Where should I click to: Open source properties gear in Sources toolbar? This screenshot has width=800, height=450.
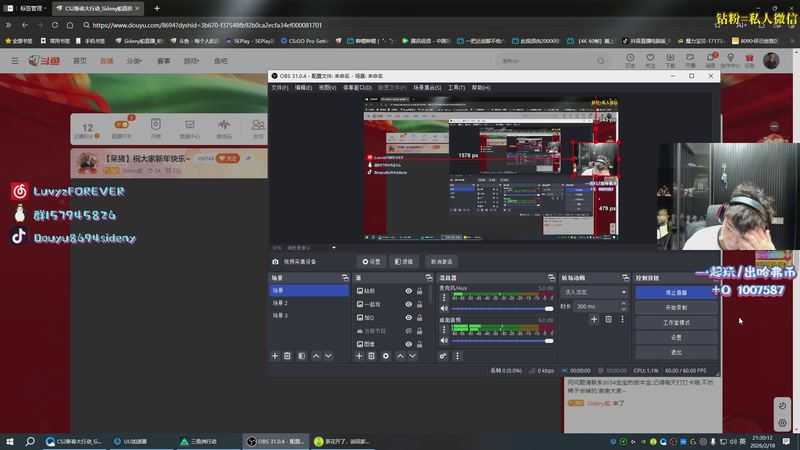point(386,356)
